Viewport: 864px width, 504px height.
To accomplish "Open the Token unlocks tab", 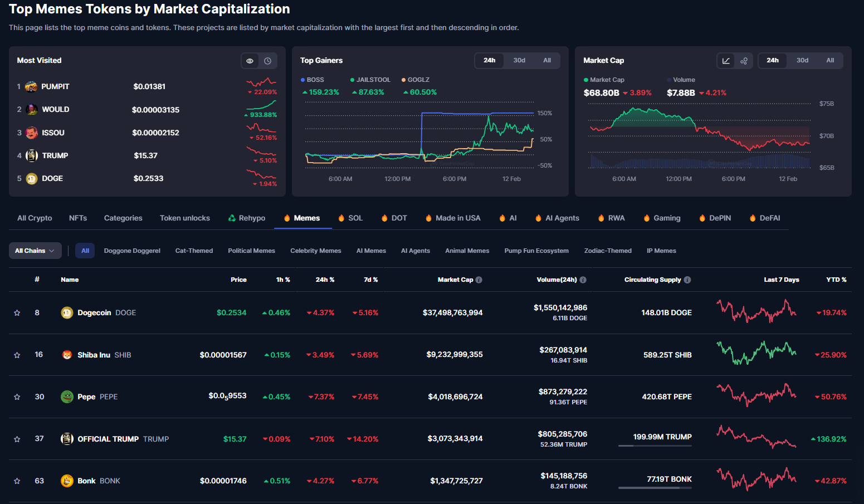I will tap(185, 218).
